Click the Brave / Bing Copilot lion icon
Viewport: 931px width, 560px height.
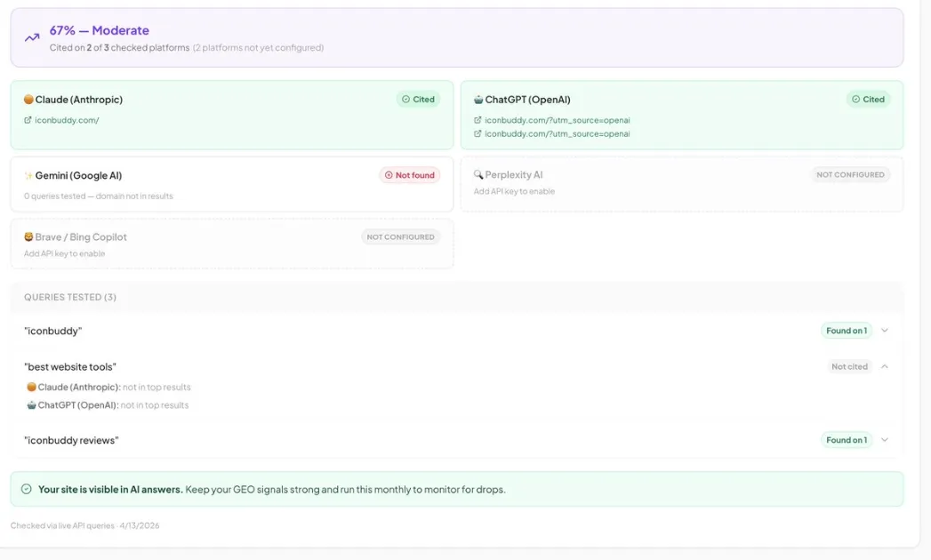pyautogui.click(x=28, y=237)
